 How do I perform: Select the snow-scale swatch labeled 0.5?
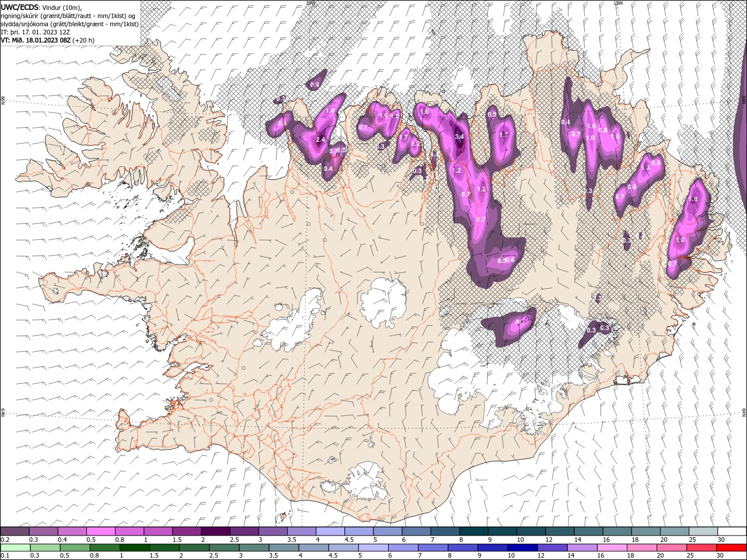pos(101,531)
